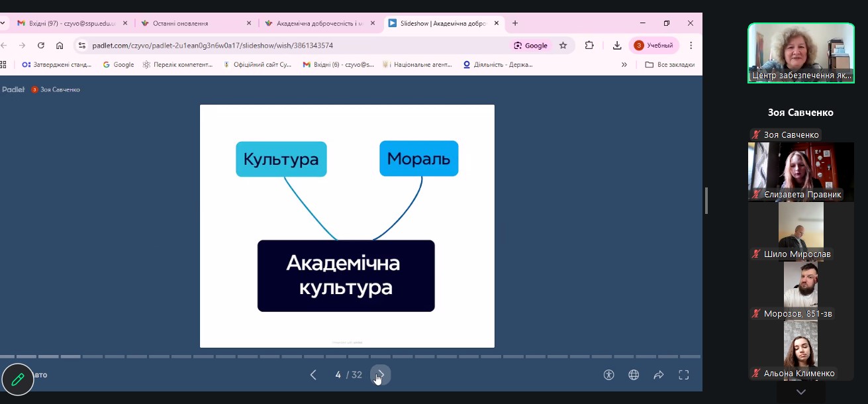Reload the Padlet page
Viewport: 868px width, 404px height.
(x=41, y=46)
